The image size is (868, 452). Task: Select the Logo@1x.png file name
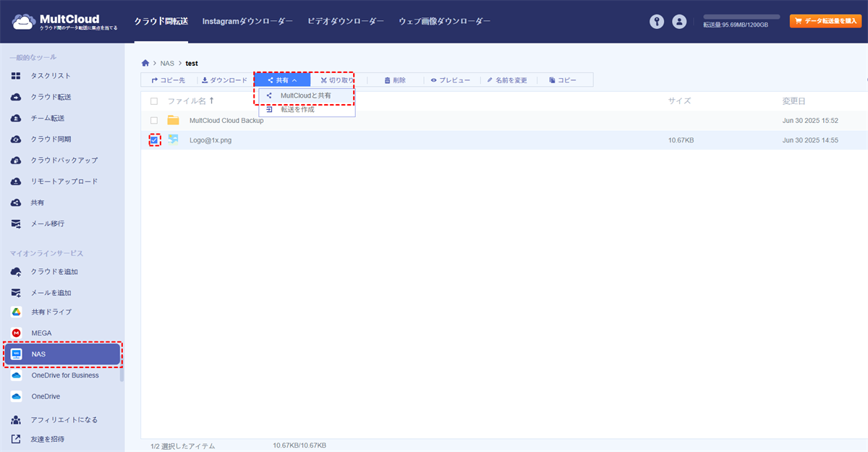[210, 140]
